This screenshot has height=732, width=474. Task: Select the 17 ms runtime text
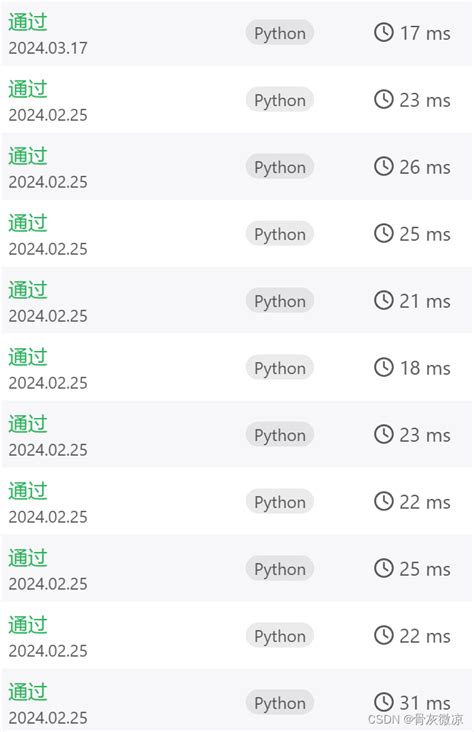coord(425,33)
